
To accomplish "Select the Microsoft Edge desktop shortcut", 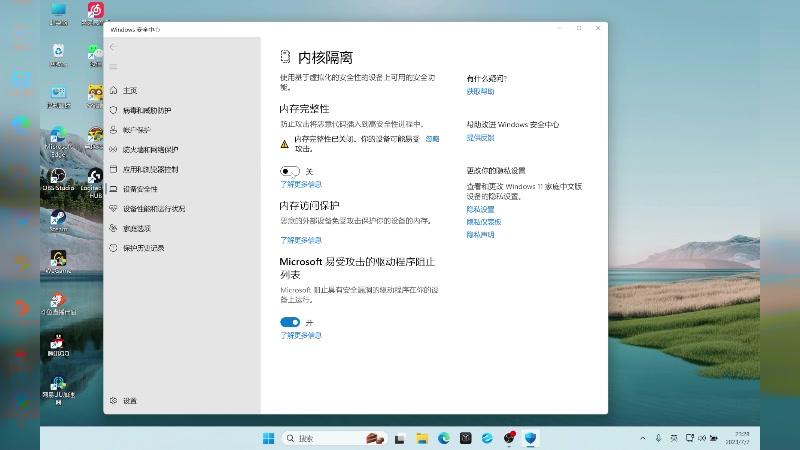I will coord(58,142).
